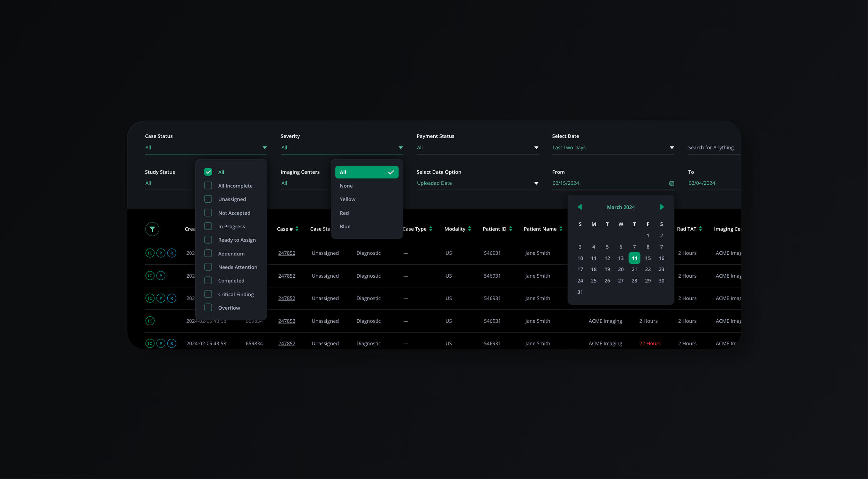The height and width of the screenshot is (479, 868).
Task: Select Red severity option
Action: click(344, 213)
